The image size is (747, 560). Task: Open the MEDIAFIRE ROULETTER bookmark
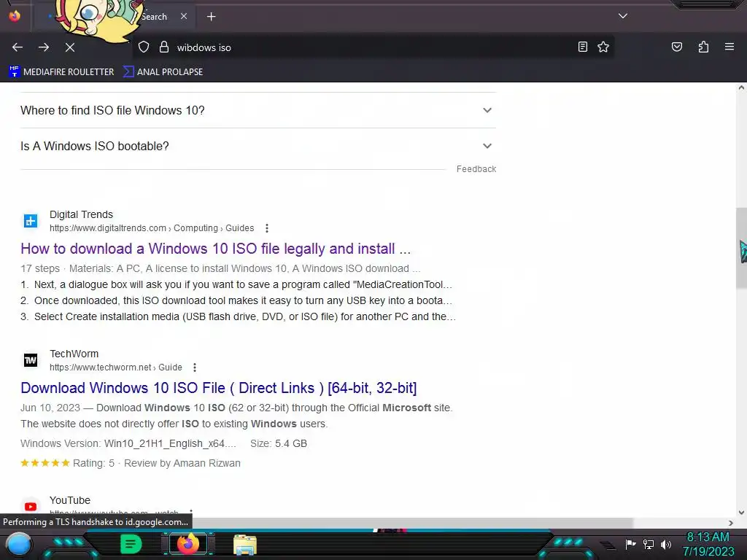pyautogui.click(x=61, y=72)
